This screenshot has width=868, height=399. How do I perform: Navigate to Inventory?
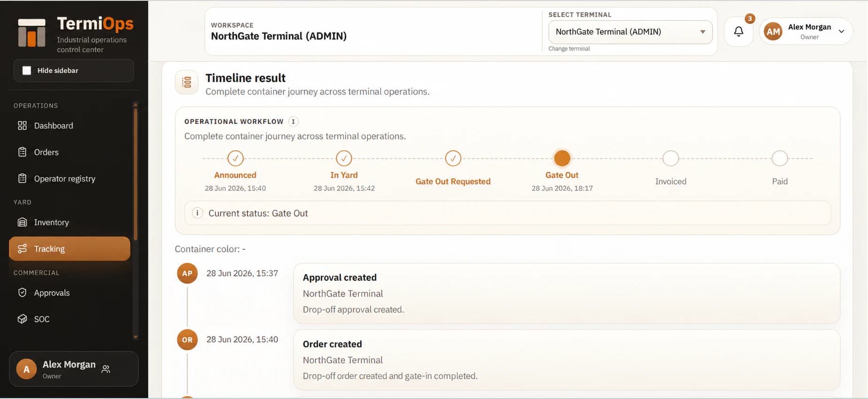(69, 223)
